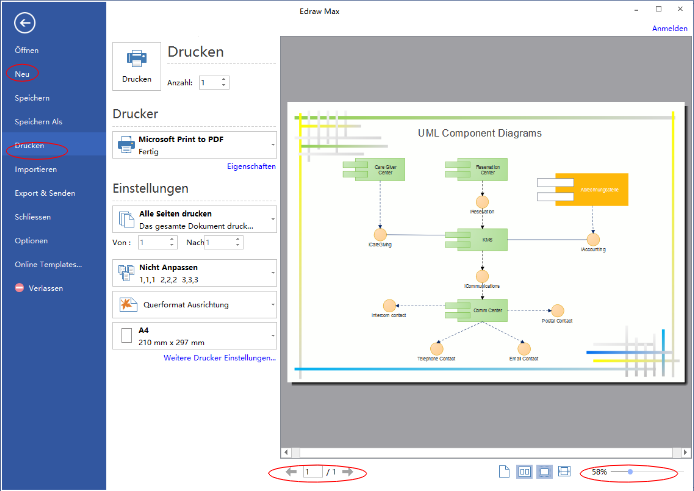The height and width of the screenshot is (491, 694).
Task: Open Online Templates in the sidebar
Action: tap(48, 264)
